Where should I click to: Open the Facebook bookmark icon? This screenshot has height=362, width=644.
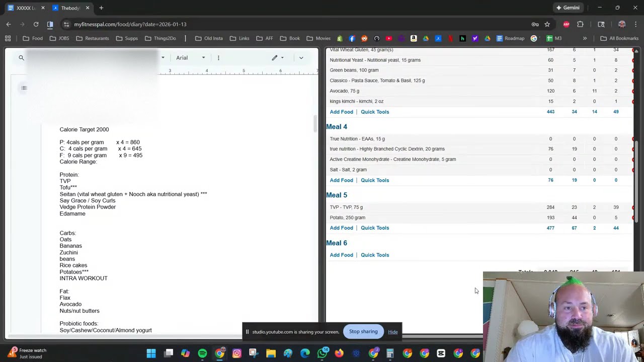pos(352,38)
